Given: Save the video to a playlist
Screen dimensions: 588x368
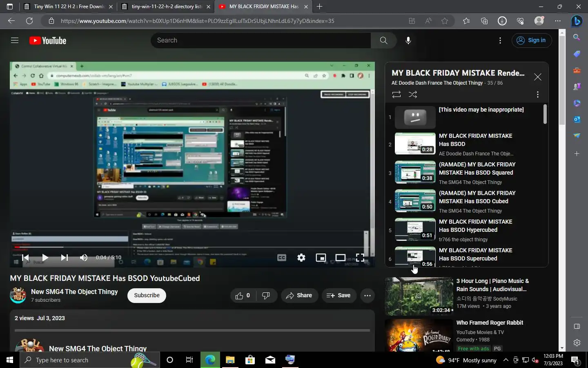Looking at the screenshot, I should click(x=339, y=296).
